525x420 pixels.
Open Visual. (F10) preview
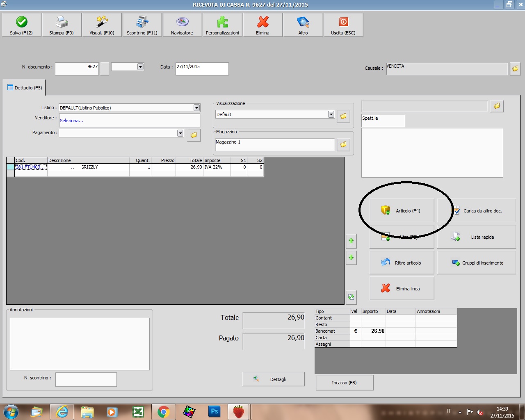[102, 25]
